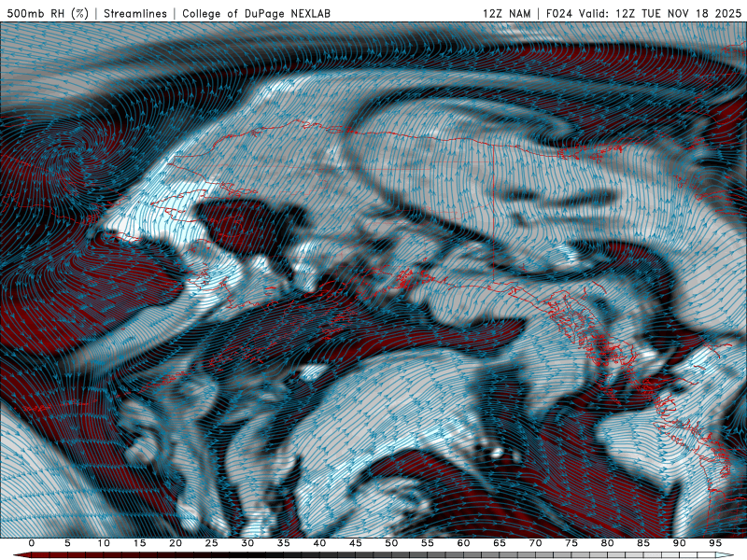The width and height of the screenshot is (747, 560).
Task: Click the "25" colorbar scale label
Action: pyautogui.click(x=212, y=543)
